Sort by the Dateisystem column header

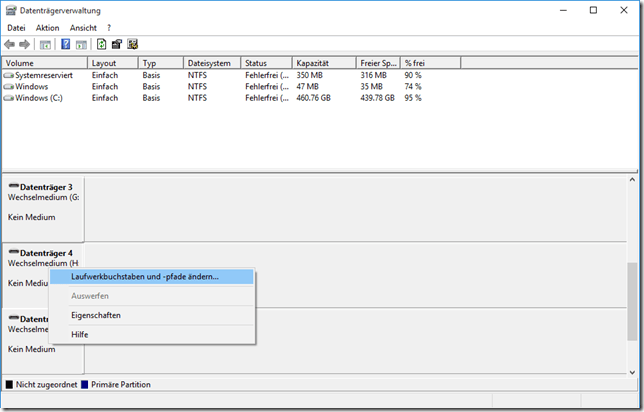pyautogui.click(x=210, y=63)
